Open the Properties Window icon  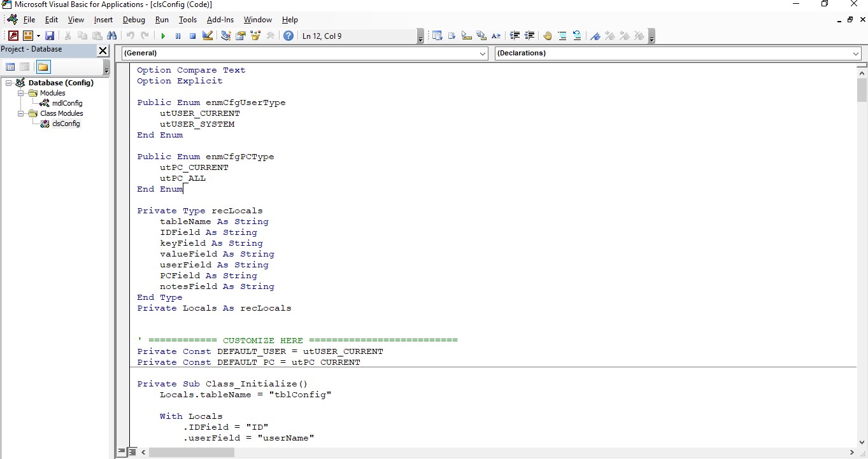[241, 36]
